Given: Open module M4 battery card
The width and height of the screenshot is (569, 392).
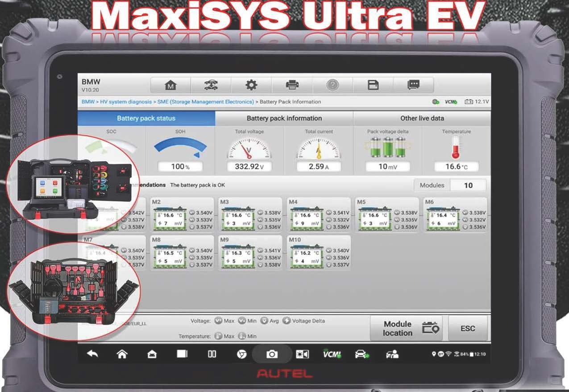Looking at the screenshot, I should tap(318, 215).
